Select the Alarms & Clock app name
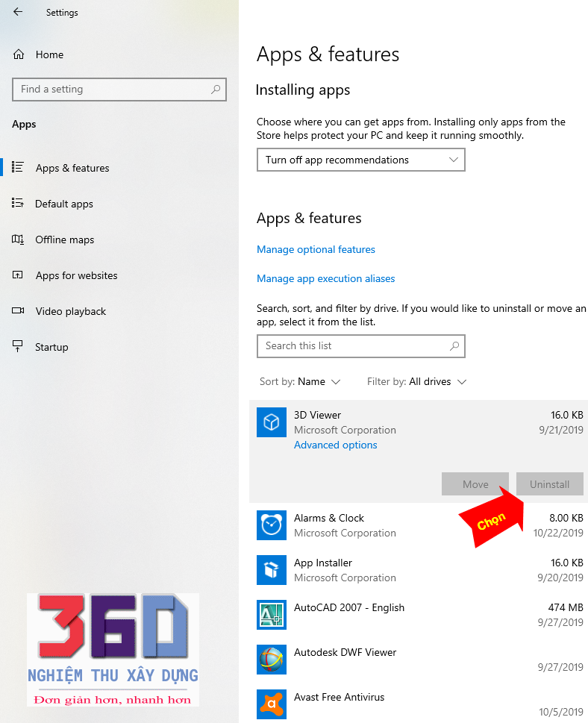Viewport: 588px width, 723px height. point(329,519)
